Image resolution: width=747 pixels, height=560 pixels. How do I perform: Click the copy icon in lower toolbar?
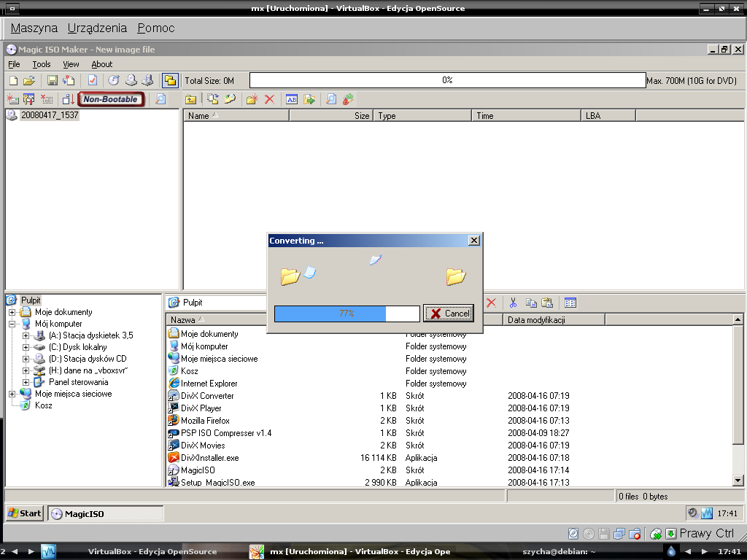pyautogui.click(x=531, y=303)
